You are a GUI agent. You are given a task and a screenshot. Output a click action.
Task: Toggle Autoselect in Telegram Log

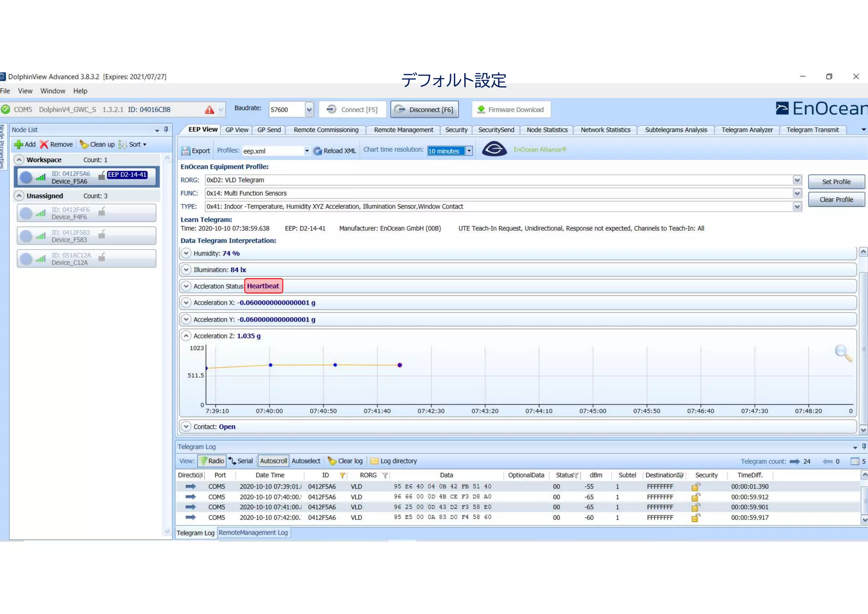point(306,461)
